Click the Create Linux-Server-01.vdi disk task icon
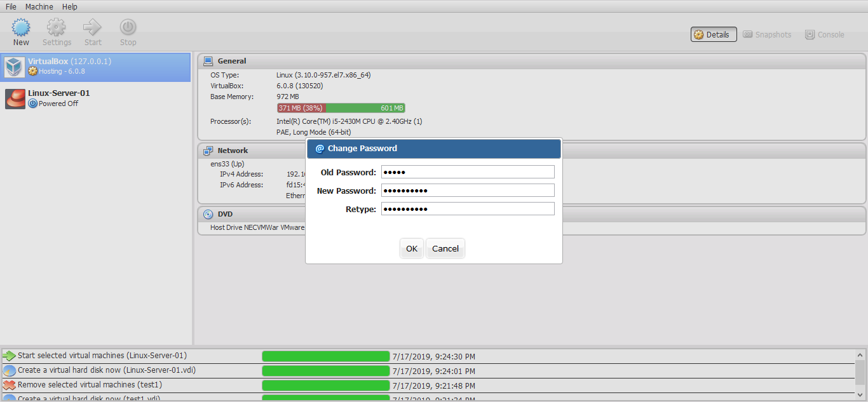 [9, 370]
